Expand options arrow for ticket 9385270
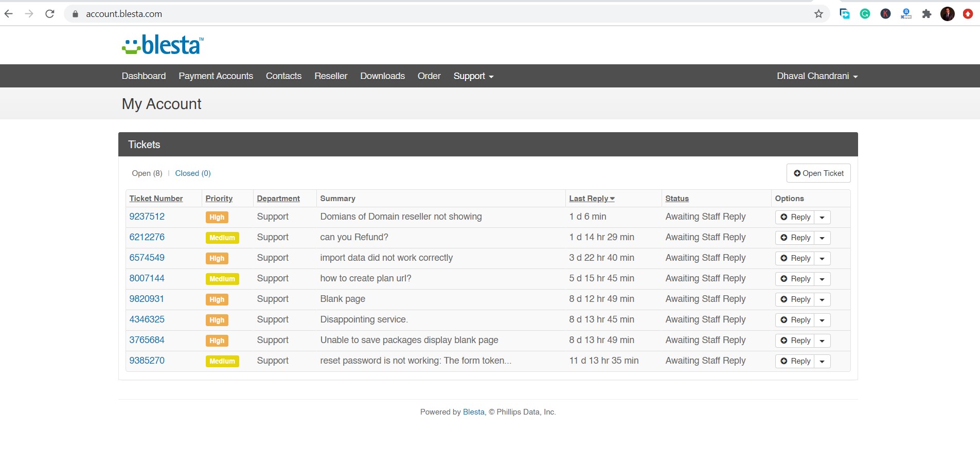The width and height of the screenshot is (980, 466). click(822, 361)
